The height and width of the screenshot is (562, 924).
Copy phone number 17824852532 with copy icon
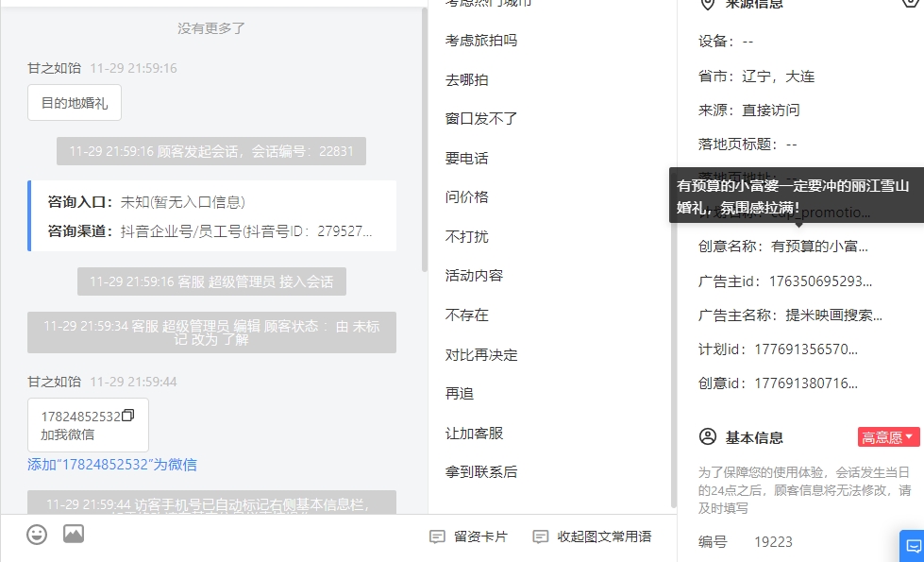127,416
